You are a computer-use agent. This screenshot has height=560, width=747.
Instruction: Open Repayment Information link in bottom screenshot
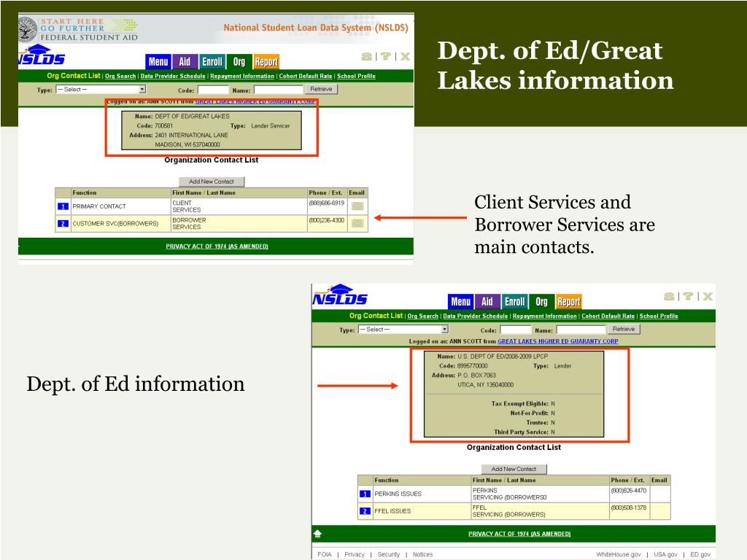click(x=544, y=316)
